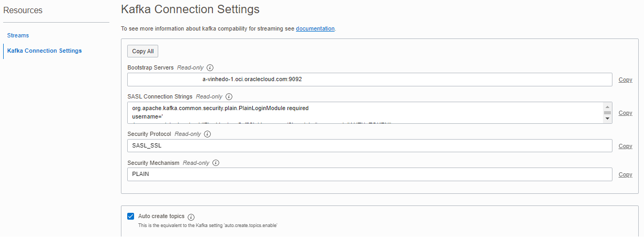Select Kafka Connection Settings in sidebar
This screenshot has height=246, width=644.
[x=44, y=51]
